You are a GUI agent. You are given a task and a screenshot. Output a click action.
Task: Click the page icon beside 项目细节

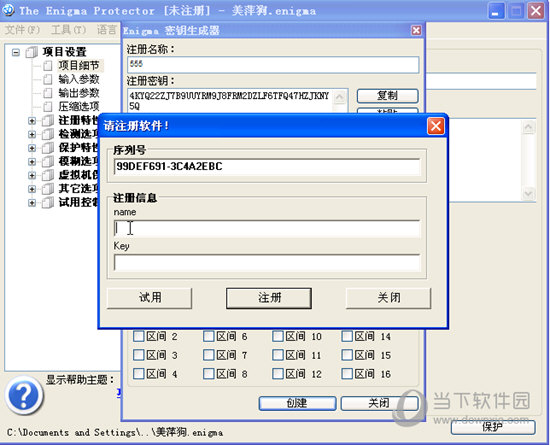[47, 66]
